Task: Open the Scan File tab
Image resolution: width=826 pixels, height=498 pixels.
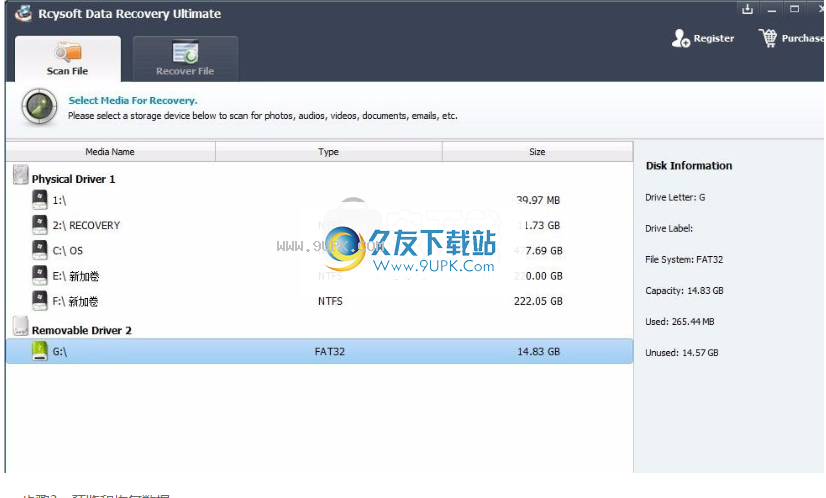Action: point(67,58)
